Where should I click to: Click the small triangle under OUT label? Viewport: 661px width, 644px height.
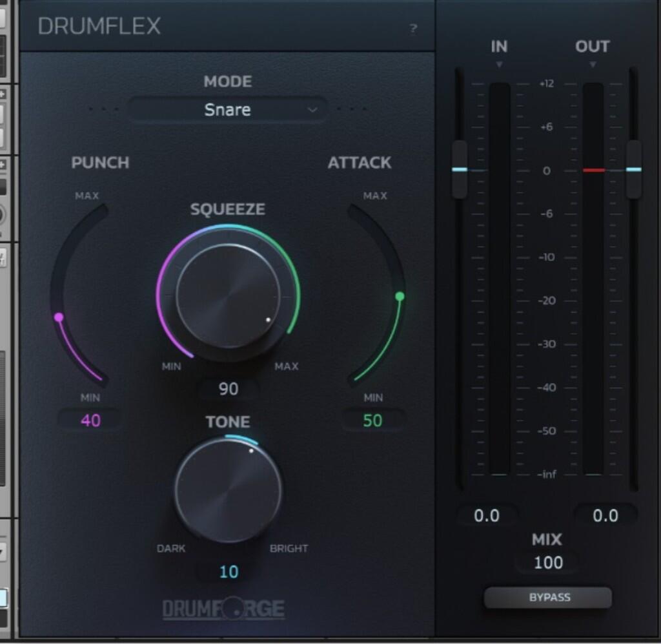pyautogui.click(x=593, y=65)
